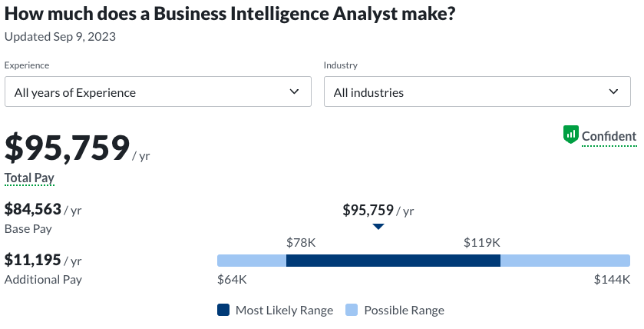Click the left light blue Possible Range segment
The image size is (644, 329).
(x=252, y=261)
